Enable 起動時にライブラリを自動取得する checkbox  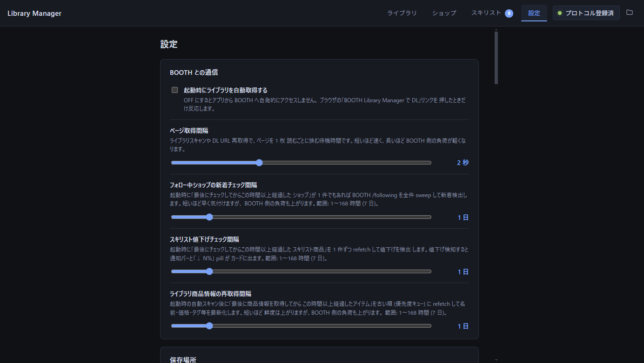[175, 90]
